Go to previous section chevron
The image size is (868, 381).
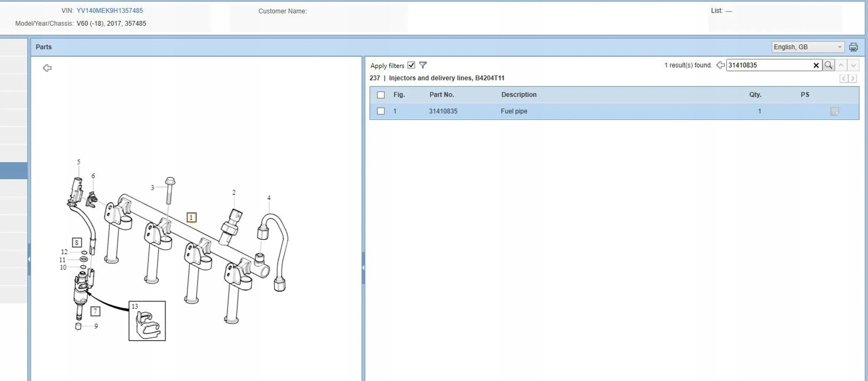pyautogui.click(x=844, y=78)
